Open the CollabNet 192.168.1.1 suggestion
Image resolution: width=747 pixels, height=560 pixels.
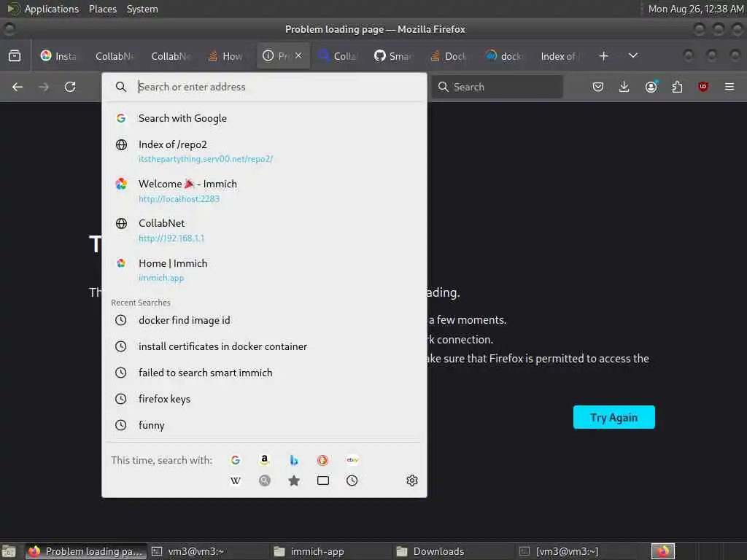point(264,230)
